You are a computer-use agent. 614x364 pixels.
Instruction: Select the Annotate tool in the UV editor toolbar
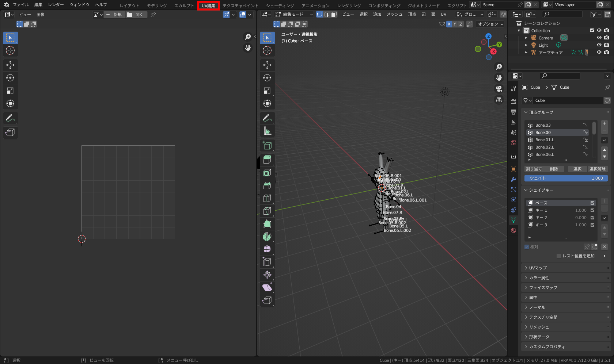(10, 118)
